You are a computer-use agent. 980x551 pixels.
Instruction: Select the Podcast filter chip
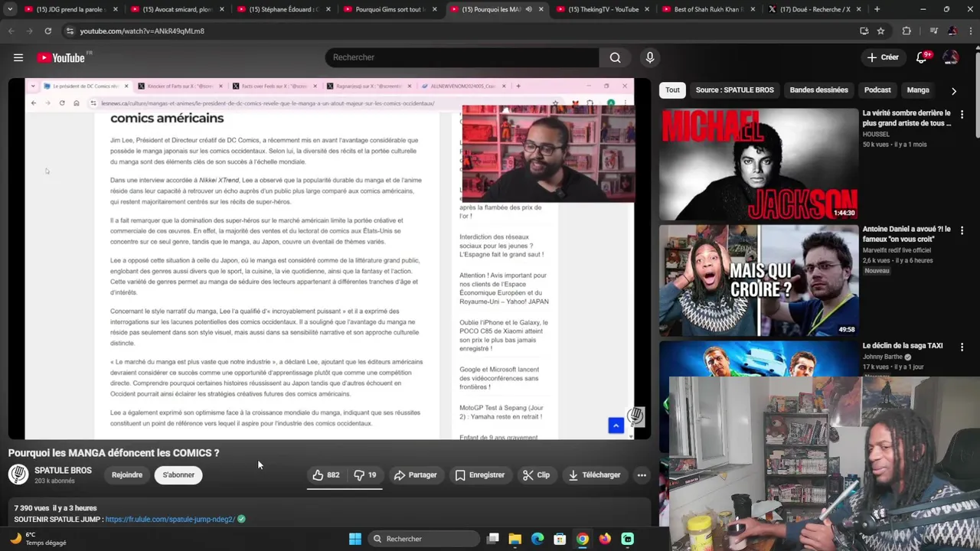(877, 90)
